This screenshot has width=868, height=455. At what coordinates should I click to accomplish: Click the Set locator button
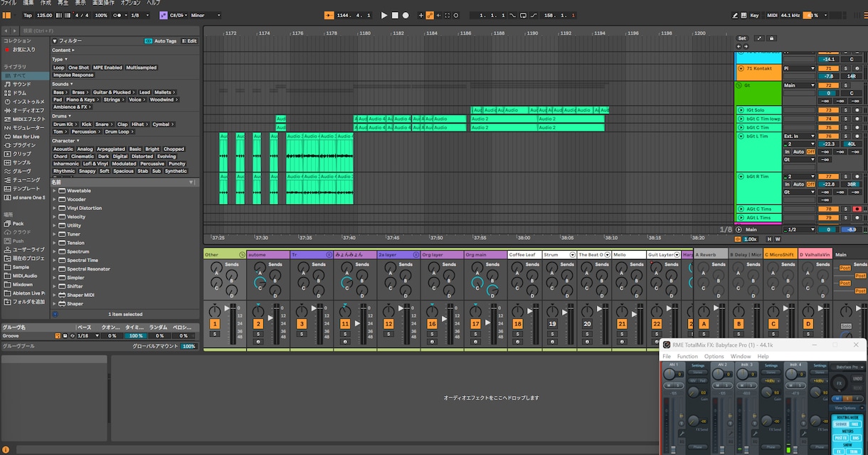click(742, 38)
